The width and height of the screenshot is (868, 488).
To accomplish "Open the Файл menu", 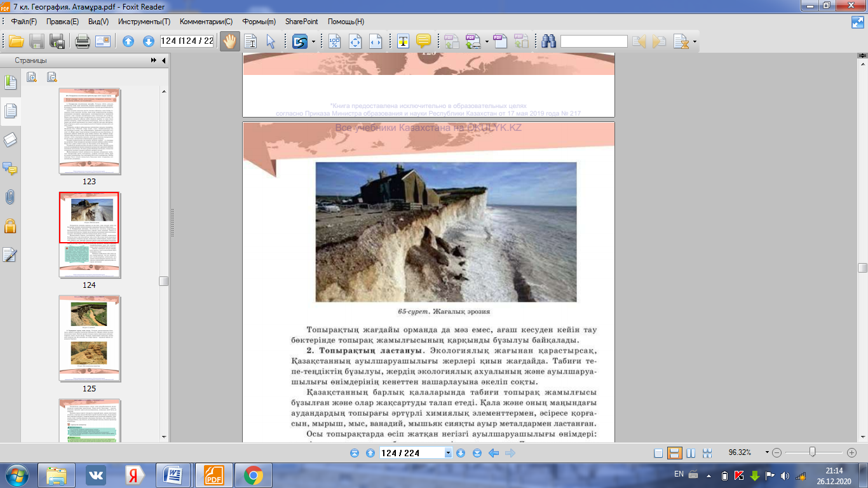I will click(24, 22).
